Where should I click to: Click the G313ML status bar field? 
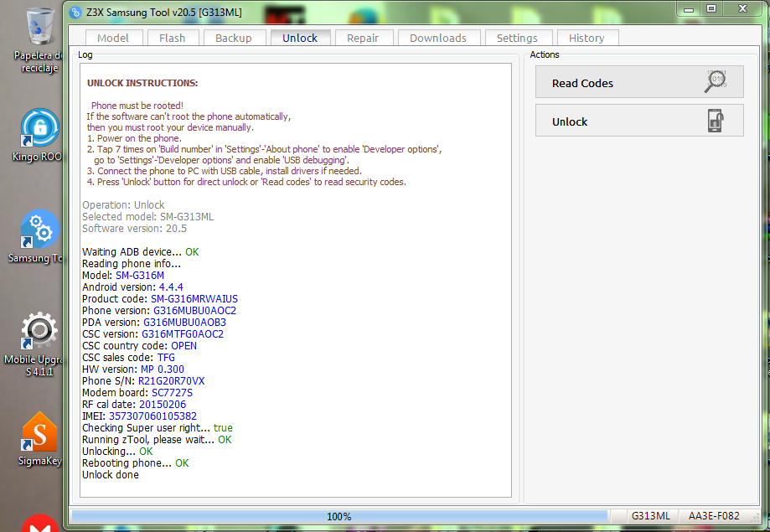[x=650, y=517]
